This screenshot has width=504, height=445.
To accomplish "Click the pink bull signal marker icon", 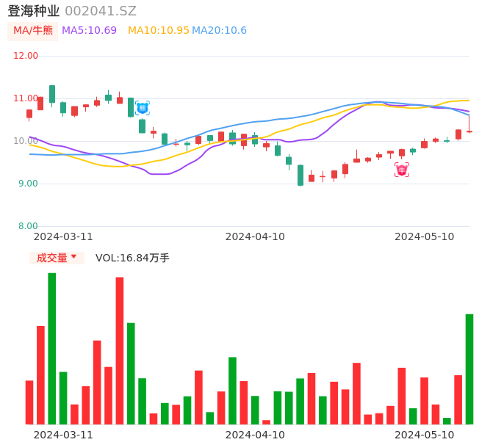I will click(402, 170).
